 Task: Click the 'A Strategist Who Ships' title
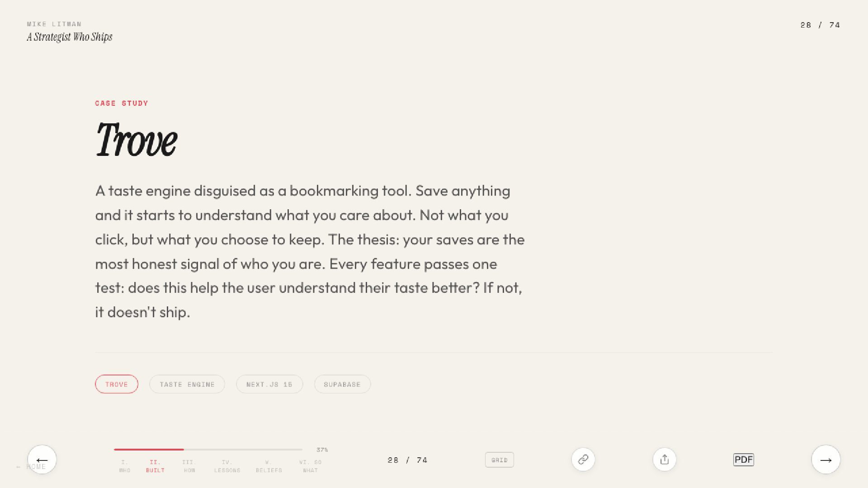coord(69,37)
